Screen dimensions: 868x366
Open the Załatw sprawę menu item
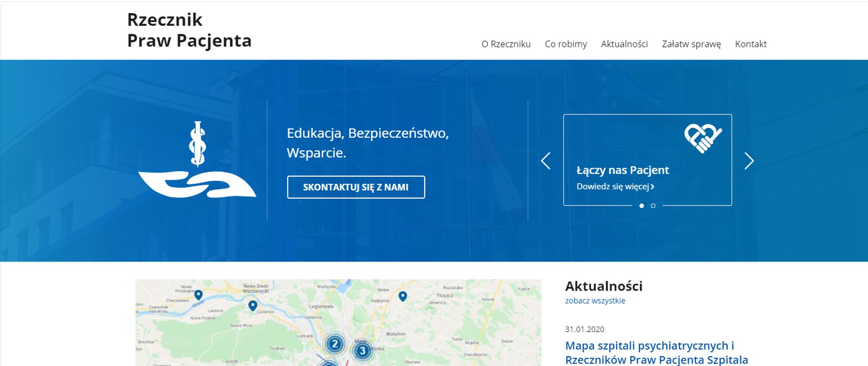(x=691, y=44)
